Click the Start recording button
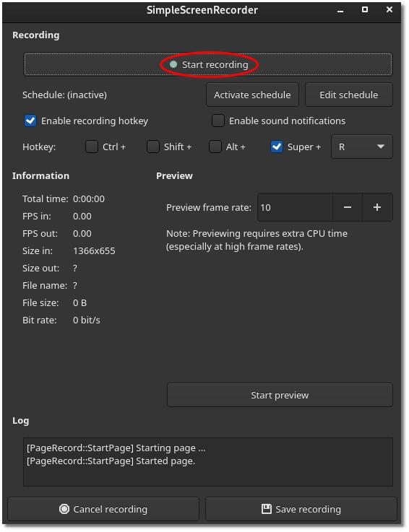The width and height of the screenshot is (409, 532). [208, 64]
